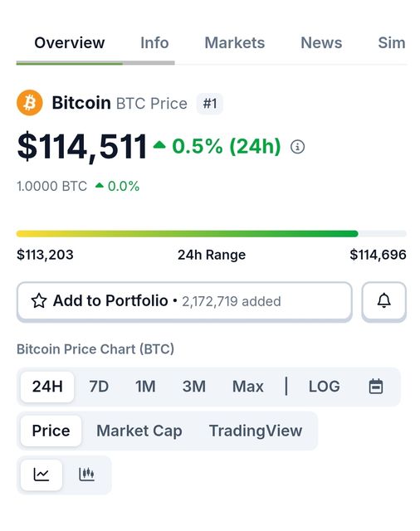Switch to candlestick chart icon
This screenshot has width=420, height=531.
pyautogui.click(x=86, y=474)
